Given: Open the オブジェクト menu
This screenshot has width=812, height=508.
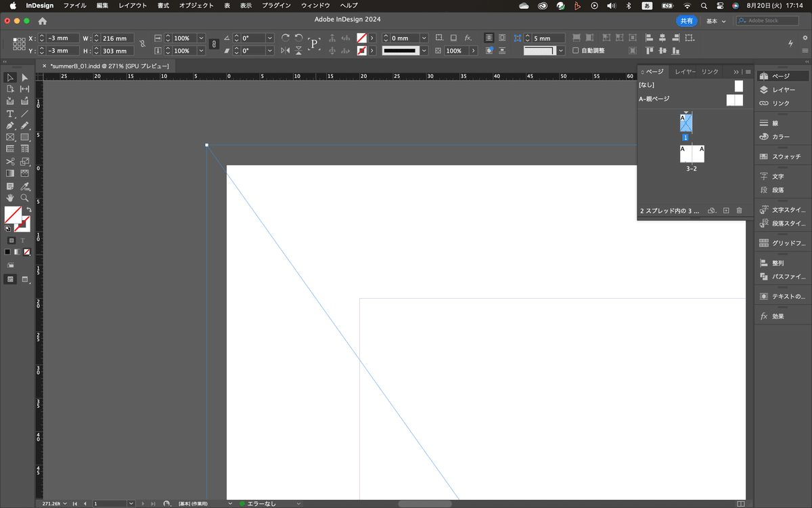Looking at the screenshot, I should 196,5.
